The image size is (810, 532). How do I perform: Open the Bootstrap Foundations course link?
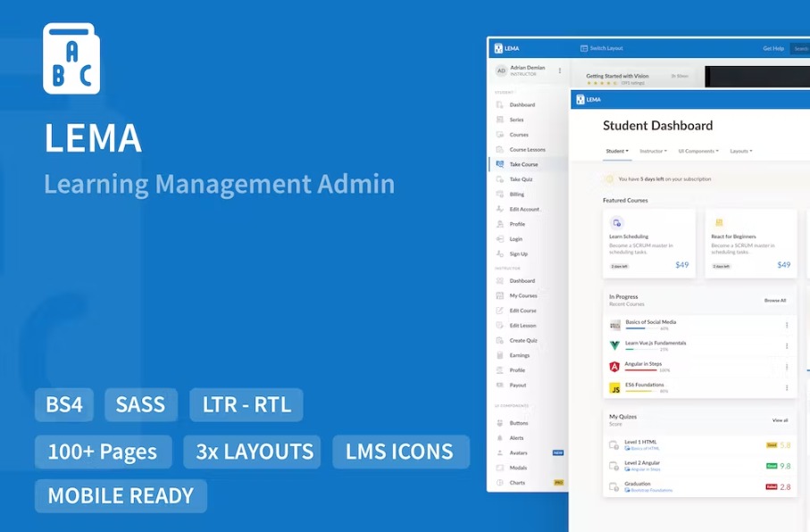[651, 490]
